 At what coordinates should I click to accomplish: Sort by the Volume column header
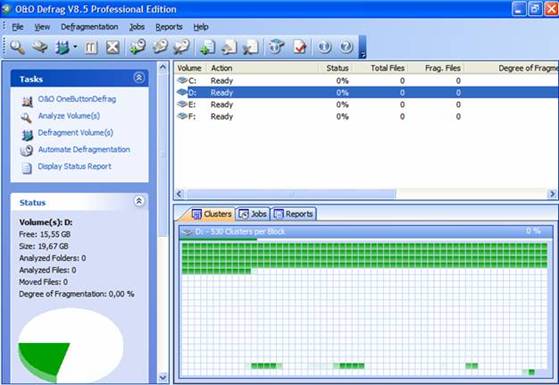[189, 68]
